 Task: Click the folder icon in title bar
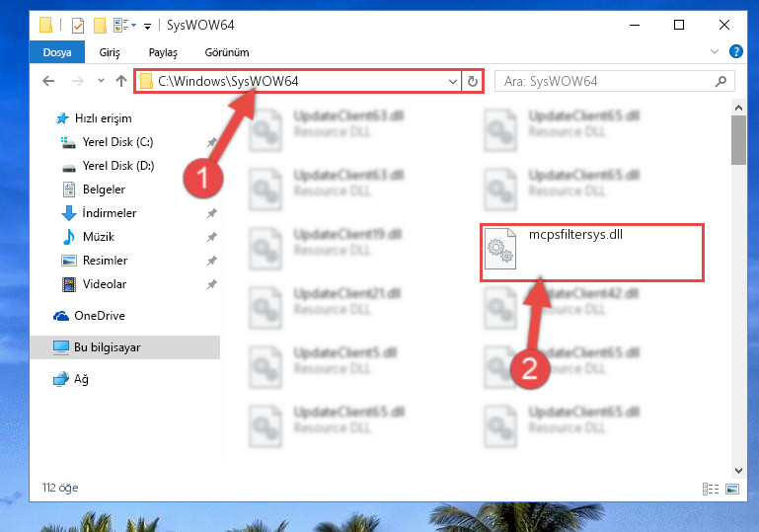pyautogui.click(x=45, y=25)
